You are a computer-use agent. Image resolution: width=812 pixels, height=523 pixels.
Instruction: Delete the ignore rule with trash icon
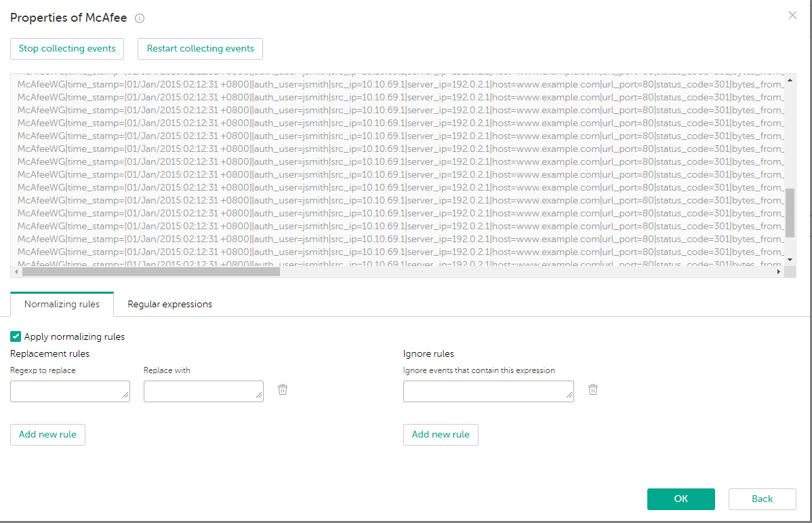593,389
